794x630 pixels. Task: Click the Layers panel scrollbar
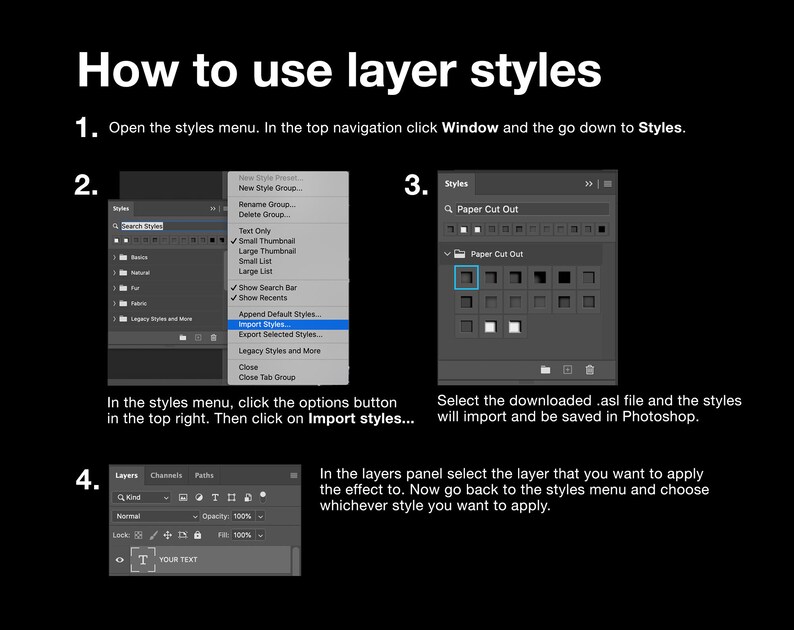pyautogui.click(x=296, y=560)
